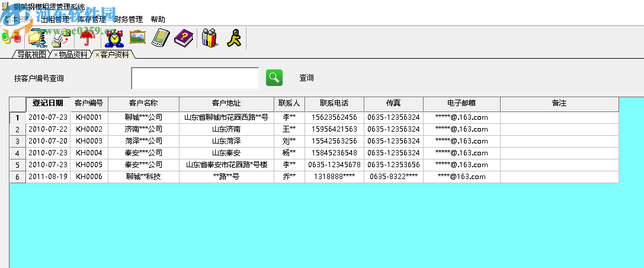Click the 查询 label next to search button
This screenshot has width=644, height=268.
click(x=306, y=78)
